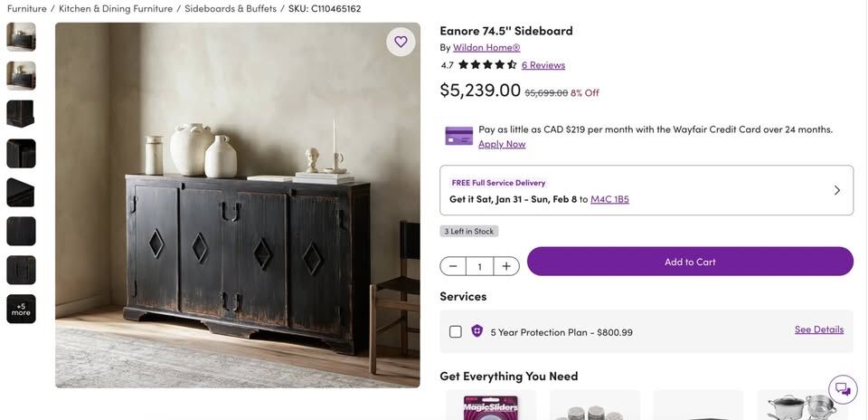Screen dimensions: 868x420
Task: Open the 6 Reviews link
Action: [543, 65]
